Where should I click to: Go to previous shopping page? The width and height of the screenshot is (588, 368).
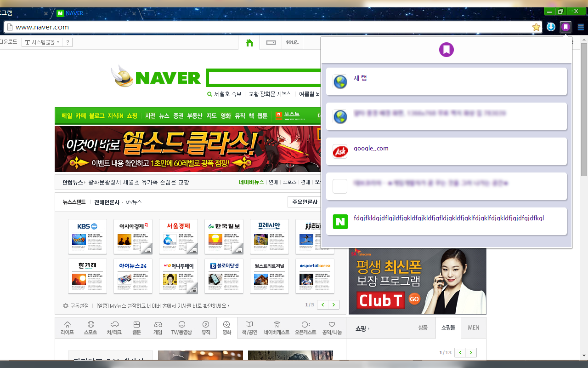(460, 352)
